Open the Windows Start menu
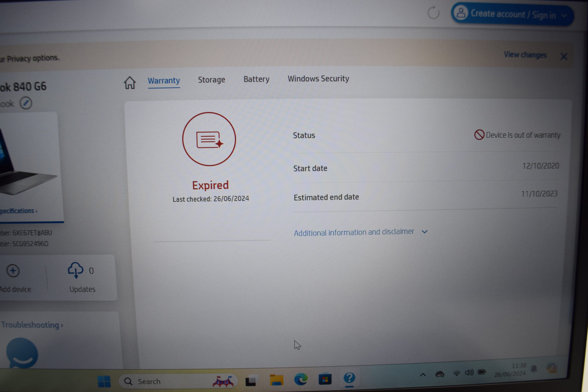This screenshot has width=588, height=392. [x=104, y=381]
